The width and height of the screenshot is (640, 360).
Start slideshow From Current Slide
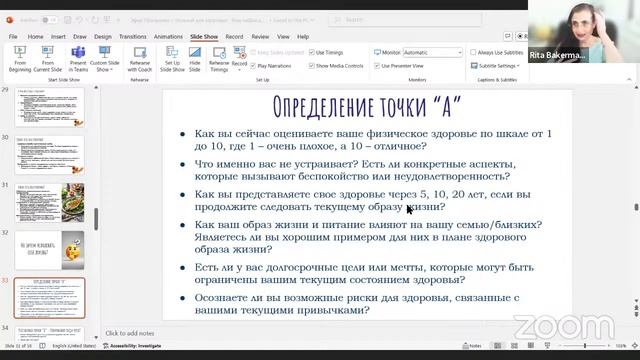click(47, 59)
